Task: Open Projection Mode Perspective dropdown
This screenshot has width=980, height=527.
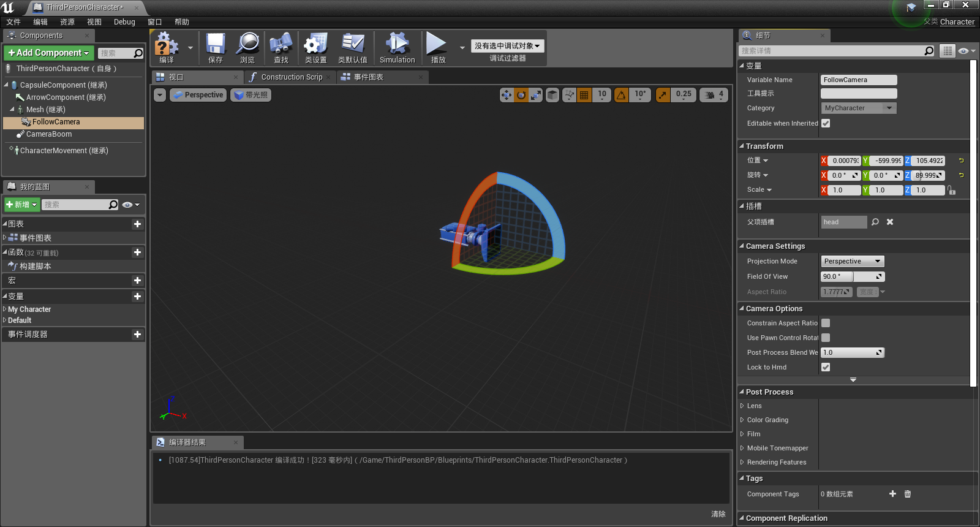Action: [853, 261]
